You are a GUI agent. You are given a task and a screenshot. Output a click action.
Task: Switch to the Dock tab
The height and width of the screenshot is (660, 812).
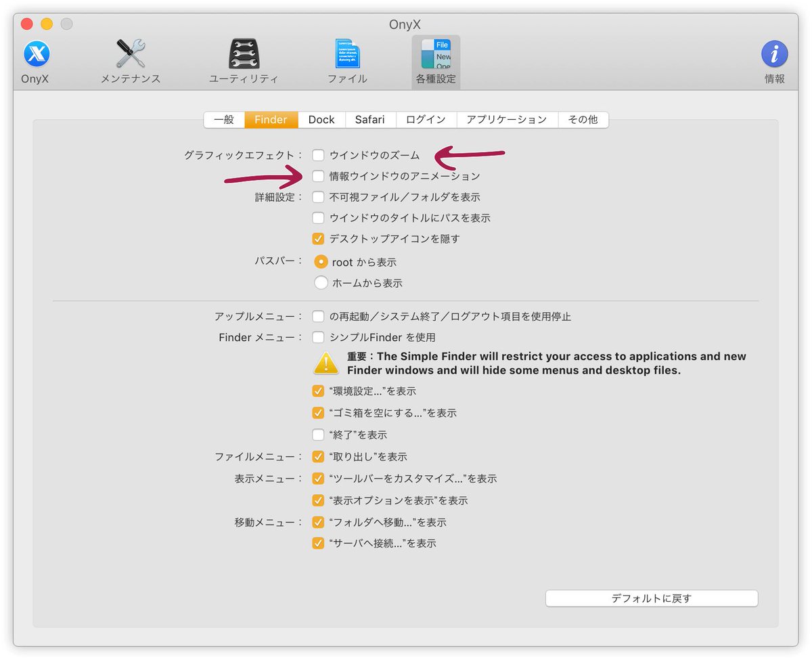pos(321,120)
